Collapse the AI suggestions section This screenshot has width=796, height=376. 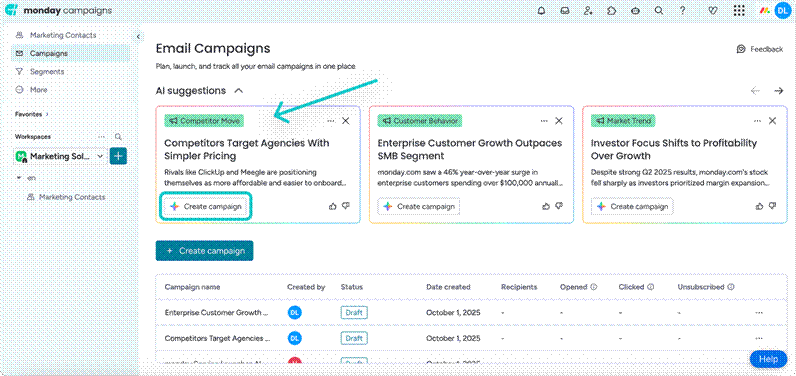coord(239,91)
